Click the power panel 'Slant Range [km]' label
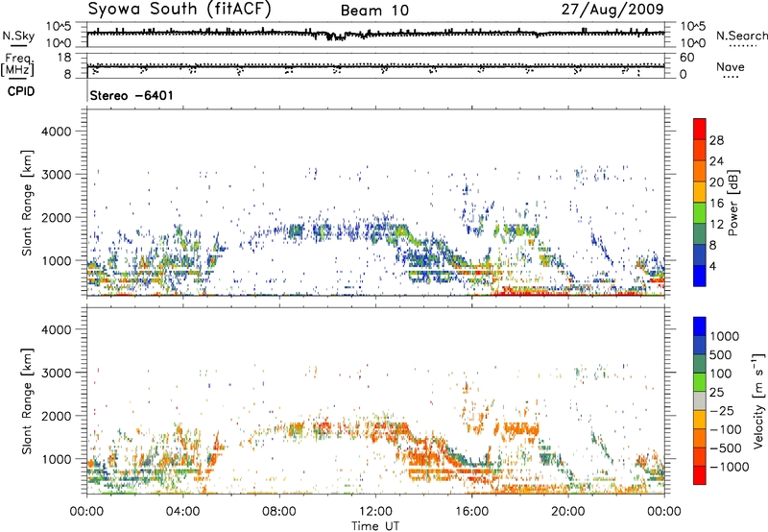 point(27,203)
